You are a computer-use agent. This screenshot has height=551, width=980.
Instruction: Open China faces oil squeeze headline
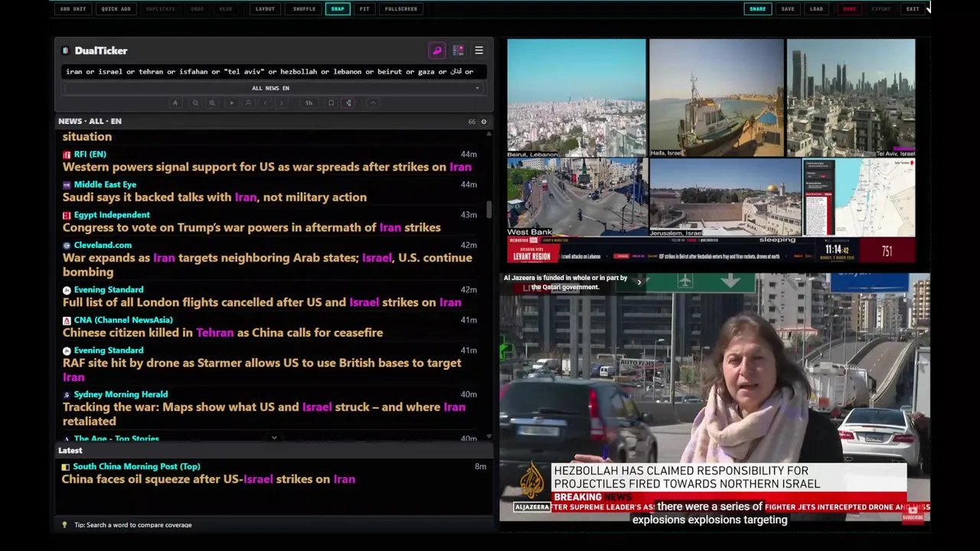click(208, 479)
